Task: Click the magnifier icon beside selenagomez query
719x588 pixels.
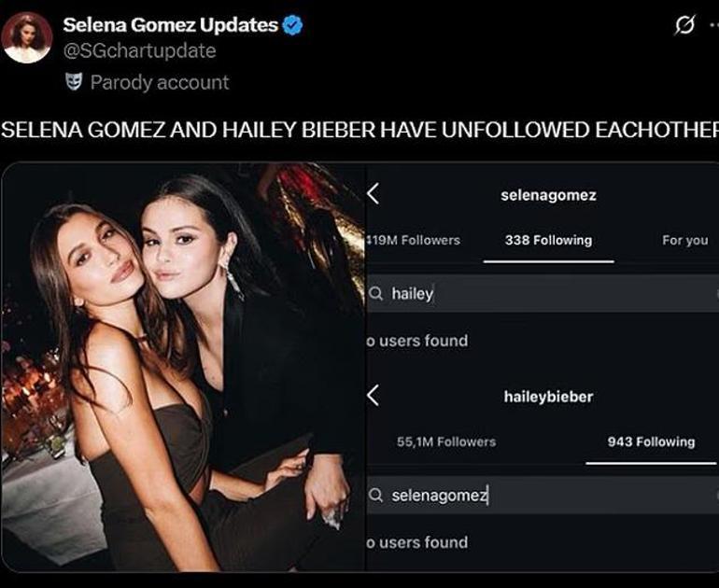Action: click(376, 496)
